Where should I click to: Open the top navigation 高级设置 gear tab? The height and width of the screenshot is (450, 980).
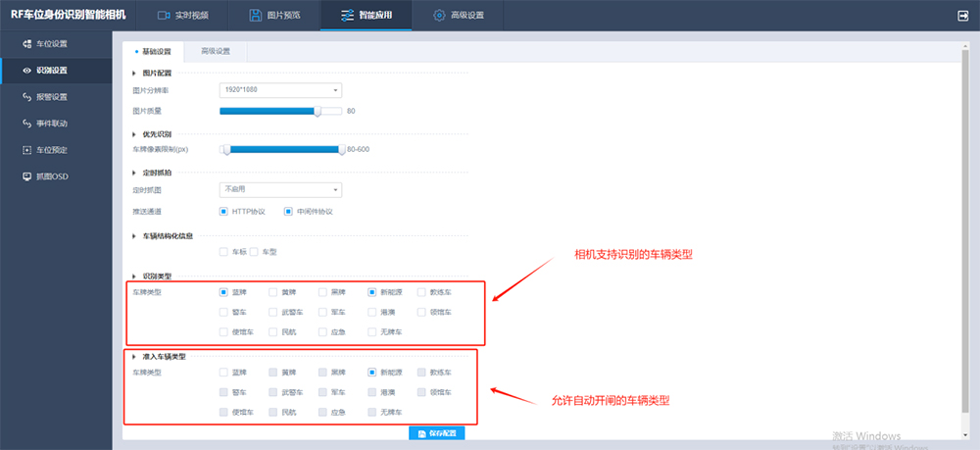(458, 16)
